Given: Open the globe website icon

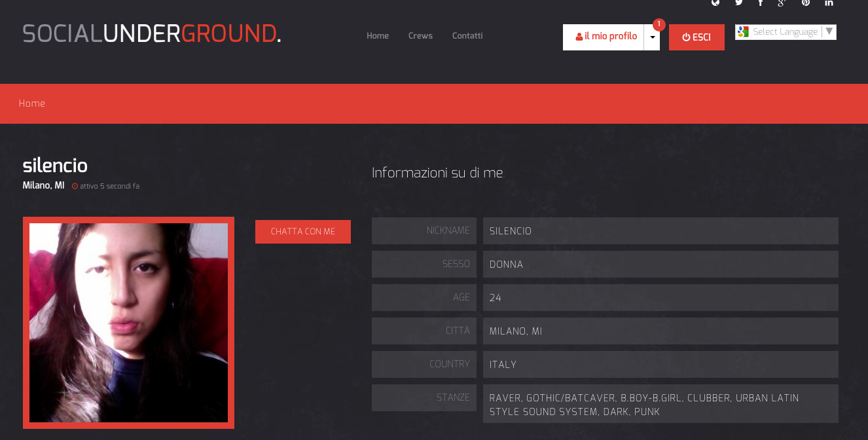Looking at the screenshot, I should pos(715,3).
